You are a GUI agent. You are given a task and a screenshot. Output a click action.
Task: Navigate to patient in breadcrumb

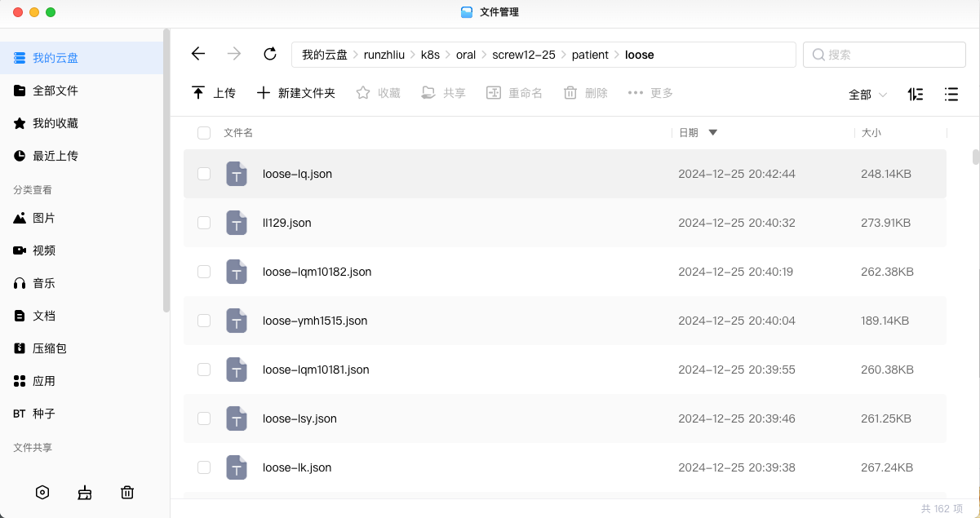click(590, 55)
